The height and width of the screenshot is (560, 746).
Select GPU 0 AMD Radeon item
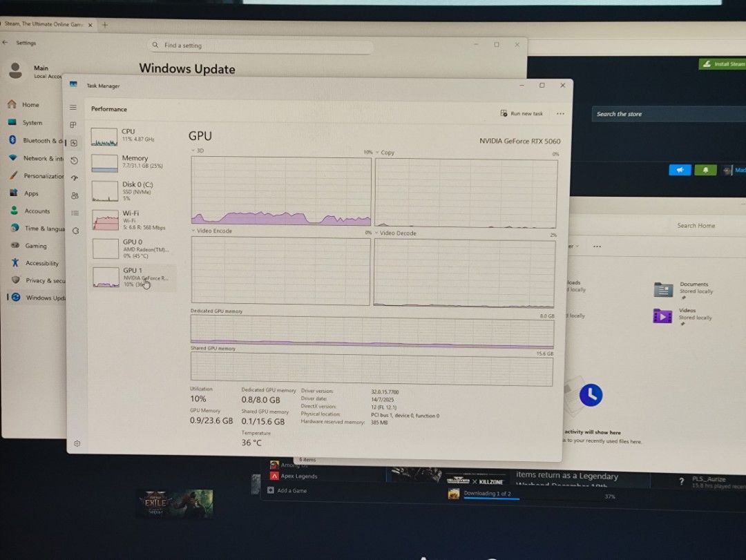tap(131, 247)
